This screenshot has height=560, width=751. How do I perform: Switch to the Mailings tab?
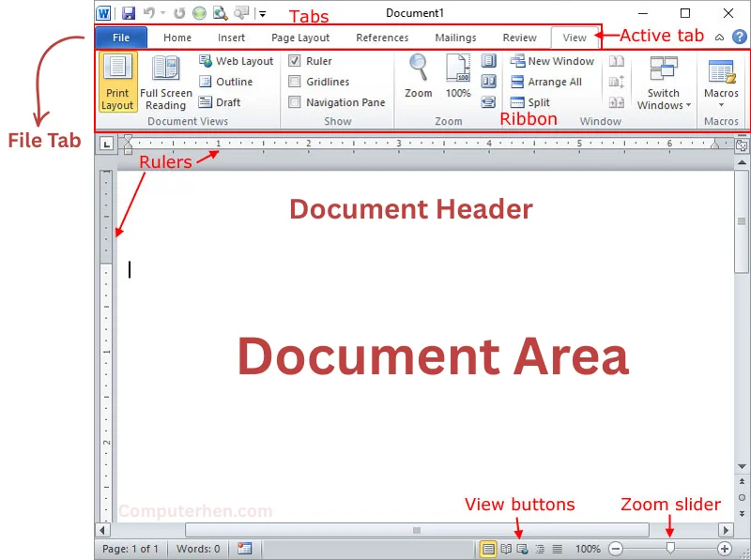[x=455, y=38]
